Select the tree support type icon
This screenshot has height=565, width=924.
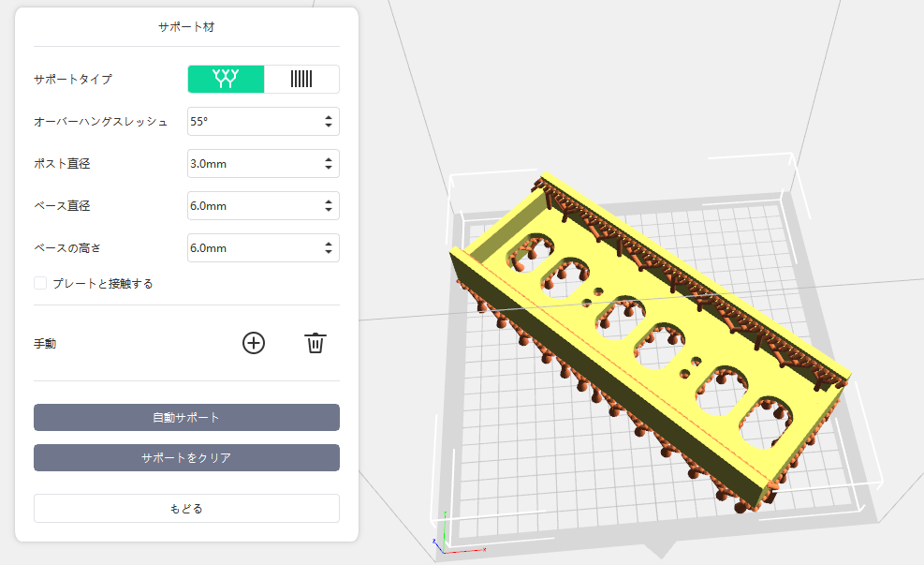(226, 79)
